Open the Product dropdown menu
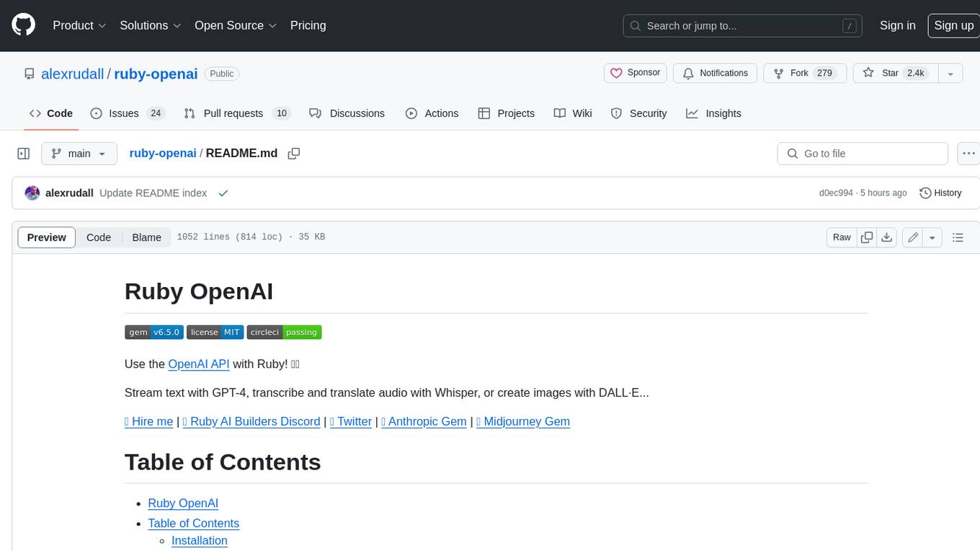The width and height of the screenshot is (980, 551). coord(79,25)
